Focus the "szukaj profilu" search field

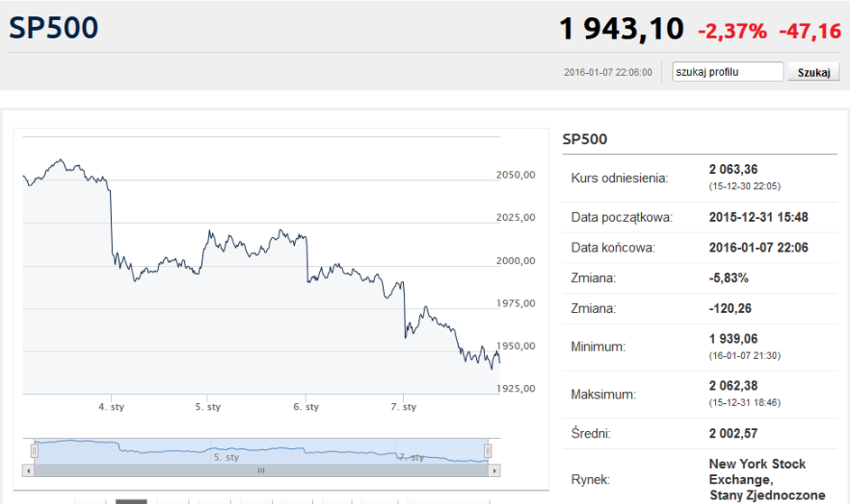[728, 72]
